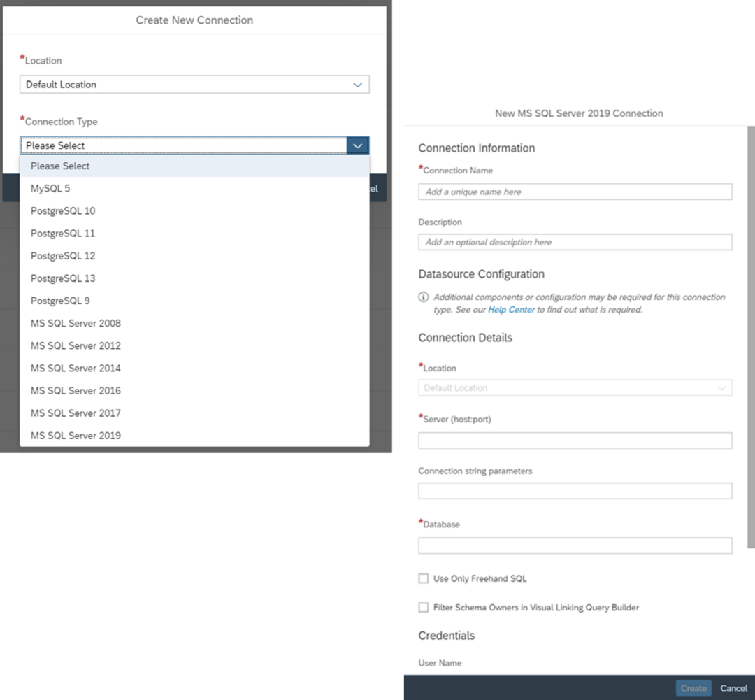Click the vertical scrollbar of connection form
Screen dimensions: 755x700
tap(751, 337)
